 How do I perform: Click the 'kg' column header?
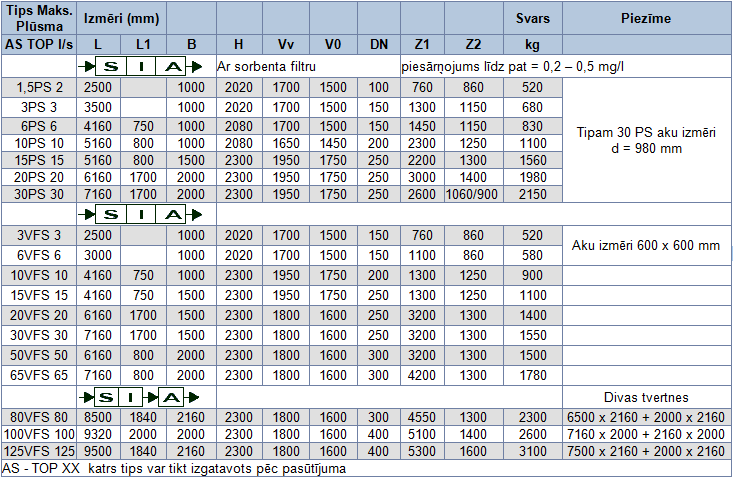tap(532, 44)
